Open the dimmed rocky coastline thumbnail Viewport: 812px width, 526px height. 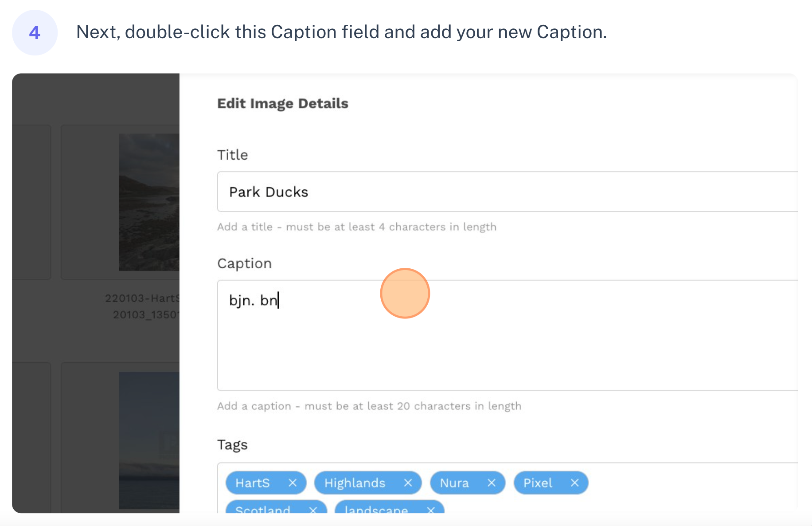(x=149, y=202)
